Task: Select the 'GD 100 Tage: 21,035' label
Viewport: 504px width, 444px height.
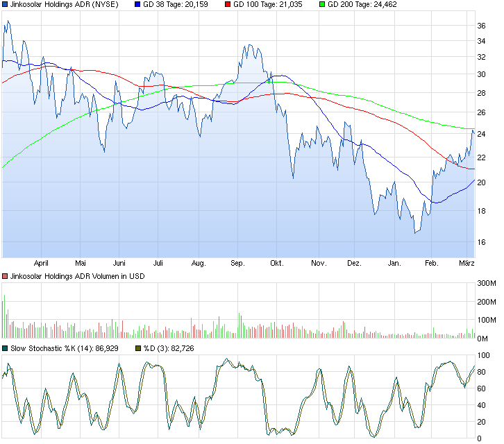Action: point(268,4)
